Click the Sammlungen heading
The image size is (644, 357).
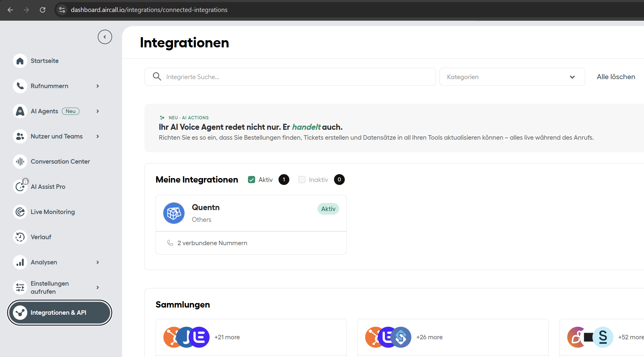183,305
